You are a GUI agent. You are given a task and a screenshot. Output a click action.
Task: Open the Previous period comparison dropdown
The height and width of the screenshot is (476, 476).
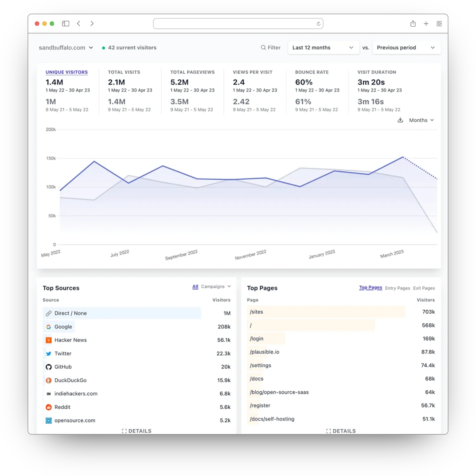click(x=406, y=47)
